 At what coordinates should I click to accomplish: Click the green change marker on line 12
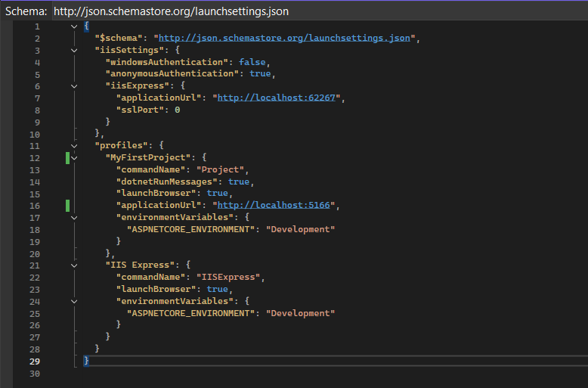click(x=67, y=158)
